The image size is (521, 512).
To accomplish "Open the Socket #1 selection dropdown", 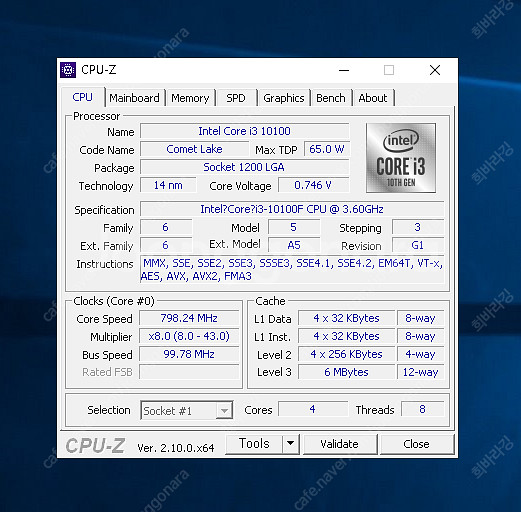I will pos(187,410).
